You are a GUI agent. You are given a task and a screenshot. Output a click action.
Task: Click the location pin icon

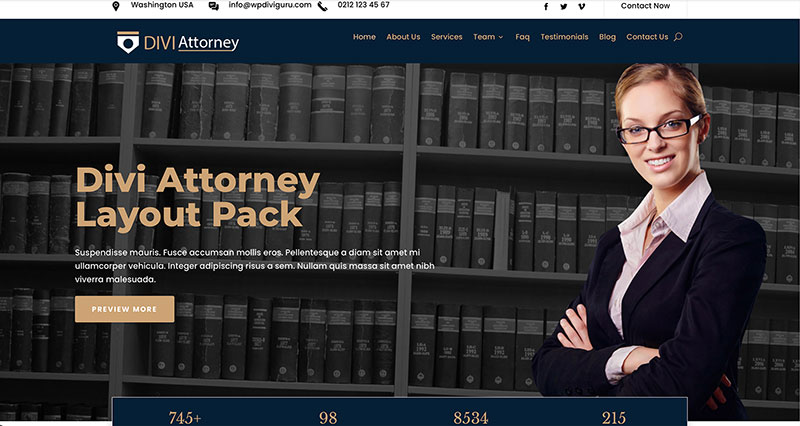[116, 6]
